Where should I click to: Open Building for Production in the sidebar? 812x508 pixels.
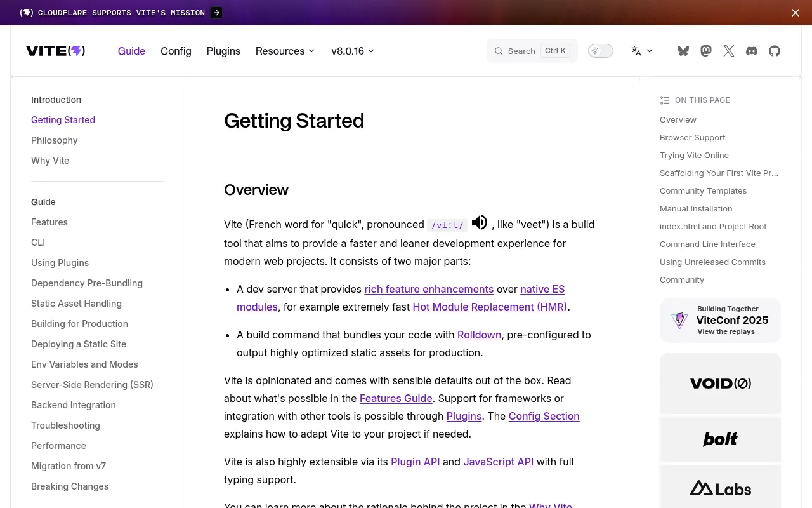pyautogui.click(x=79, y=324)
